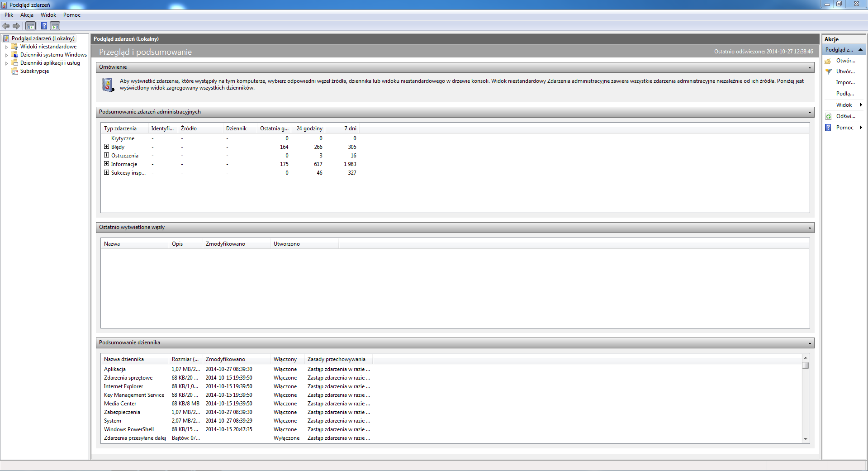868x471 pixels.
Task: Open the Akcja menu
Action: click(x=27, y=15)
